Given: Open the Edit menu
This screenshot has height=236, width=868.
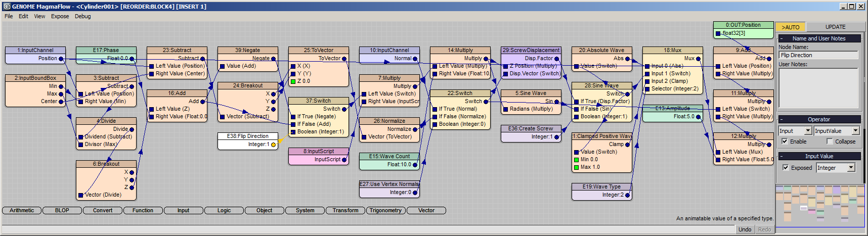Looking at the screenshot, I should click(x=23, y=16).
